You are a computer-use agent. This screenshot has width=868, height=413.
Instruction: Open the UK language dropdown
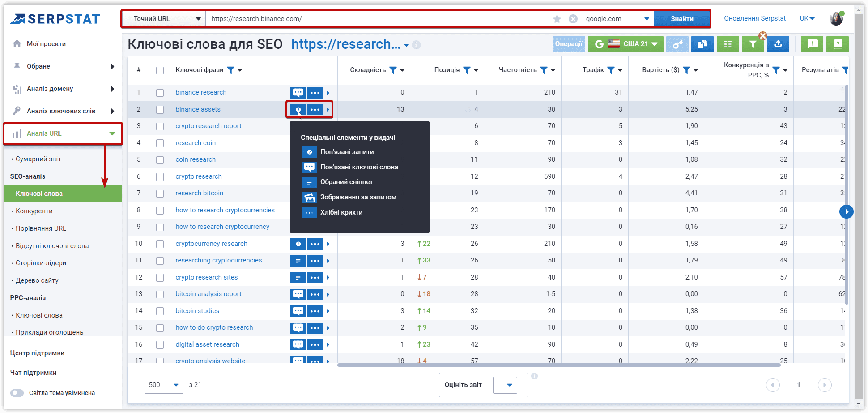coord(807,18)
